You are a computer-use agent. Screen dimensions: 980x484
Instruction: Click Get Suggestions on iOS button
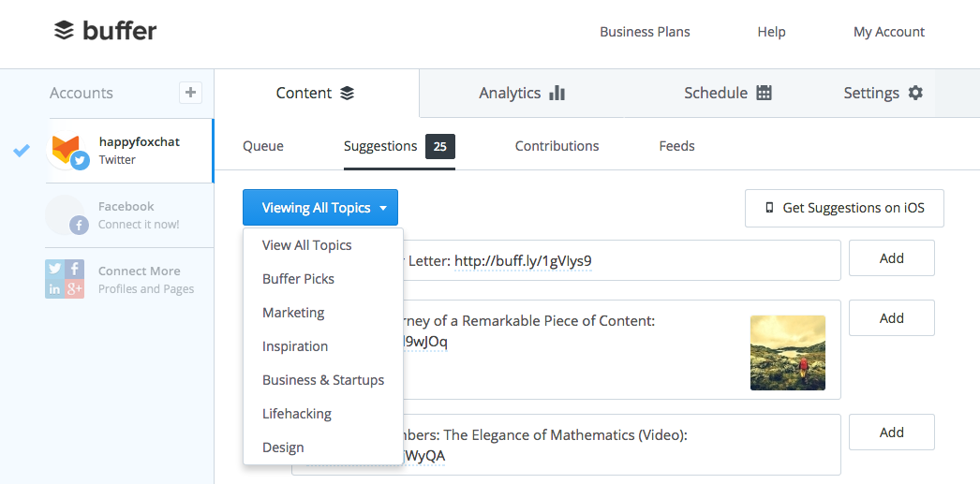pos(844,208)
